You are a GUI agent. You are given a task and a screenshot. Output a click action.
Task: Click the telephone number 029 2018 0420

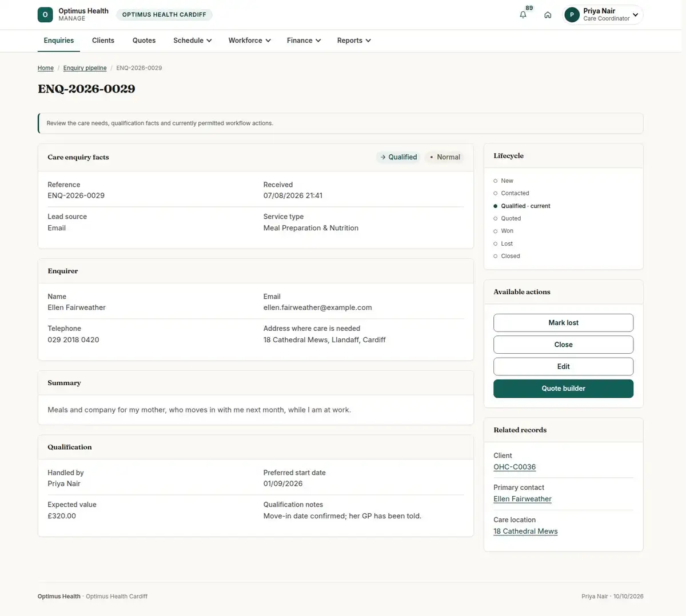(x=73, y=339)
